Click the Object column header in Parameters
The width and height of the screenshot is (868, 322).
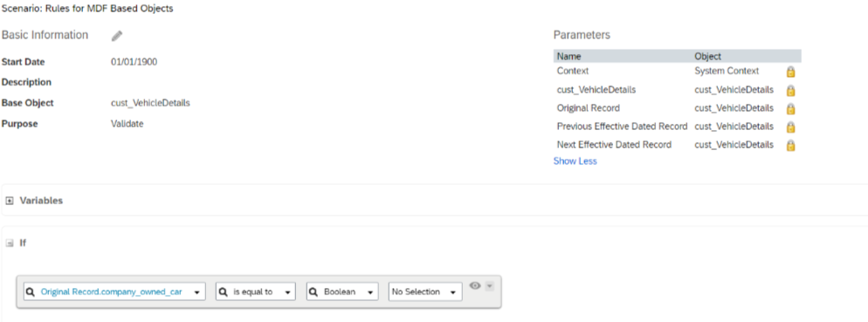(x=707, y=57)
